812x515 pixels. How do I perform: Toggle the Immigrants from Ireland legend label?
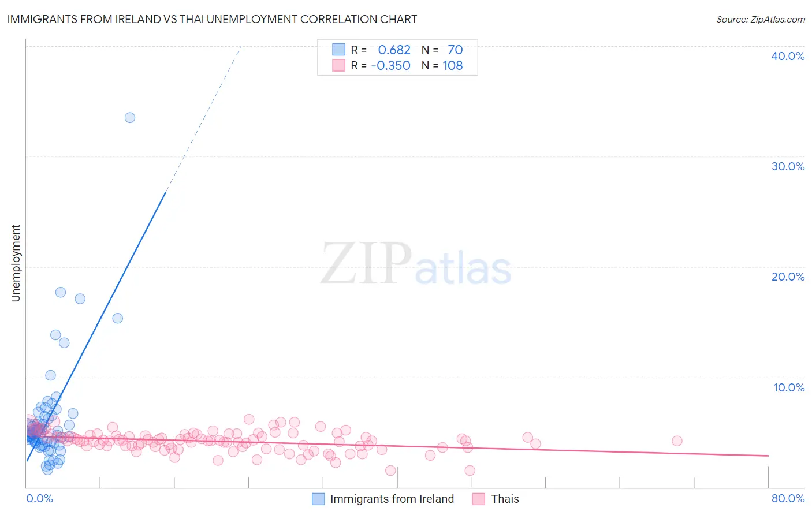pos(392,499)
